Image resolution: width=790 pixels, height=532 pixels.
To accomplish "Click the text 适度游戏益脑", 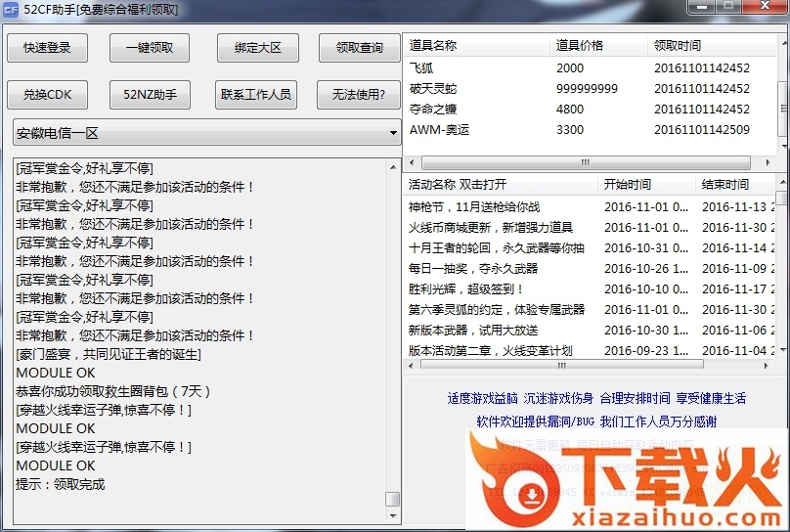I will [482, 398].
